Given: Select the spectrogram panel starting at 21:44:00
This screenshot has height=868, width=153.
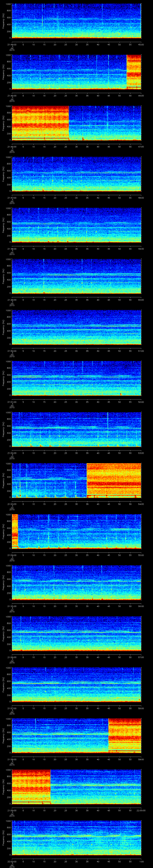Looking at the screenshot, I should click(76, 21).
